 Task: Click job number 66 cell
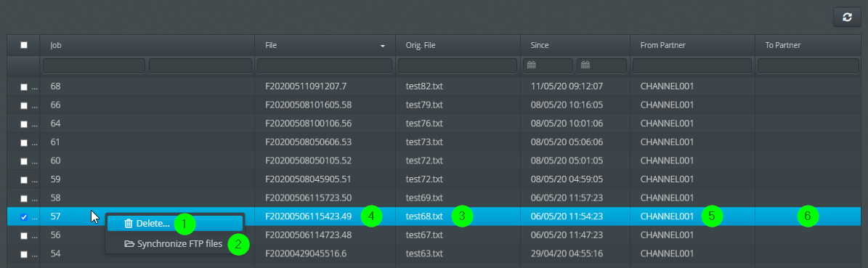[x=147, y=105]
